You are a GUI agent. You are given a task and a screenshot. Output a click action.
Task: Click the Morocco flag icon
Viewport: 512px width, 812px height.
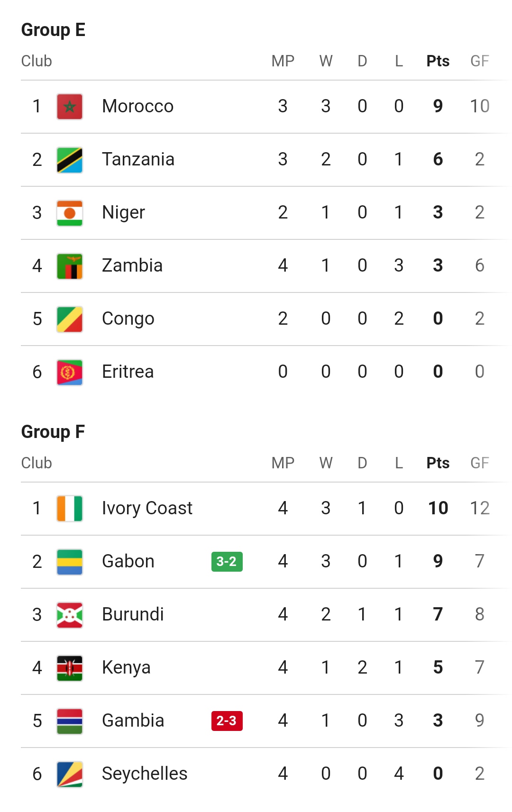click(x=70, y=107)
